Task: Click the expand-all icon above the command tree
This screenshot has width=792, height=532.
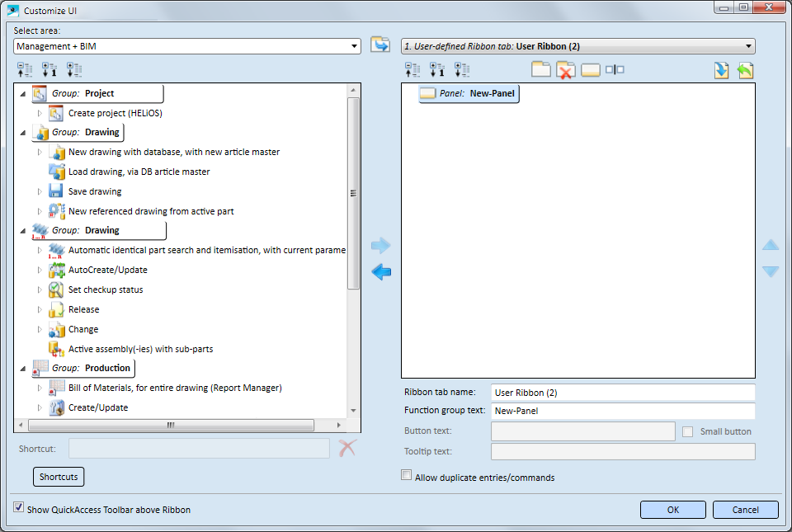Action: [74, 69]
